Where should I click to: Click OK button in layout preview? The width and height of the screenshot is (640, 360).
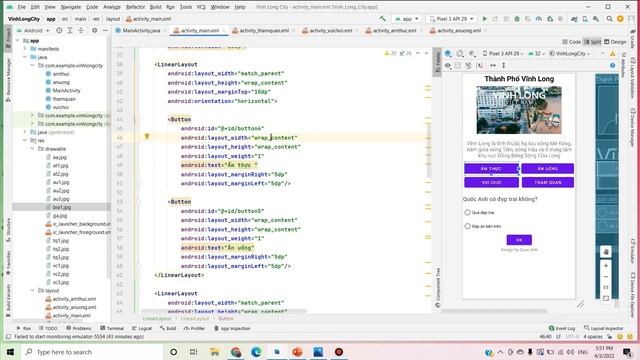519,240
